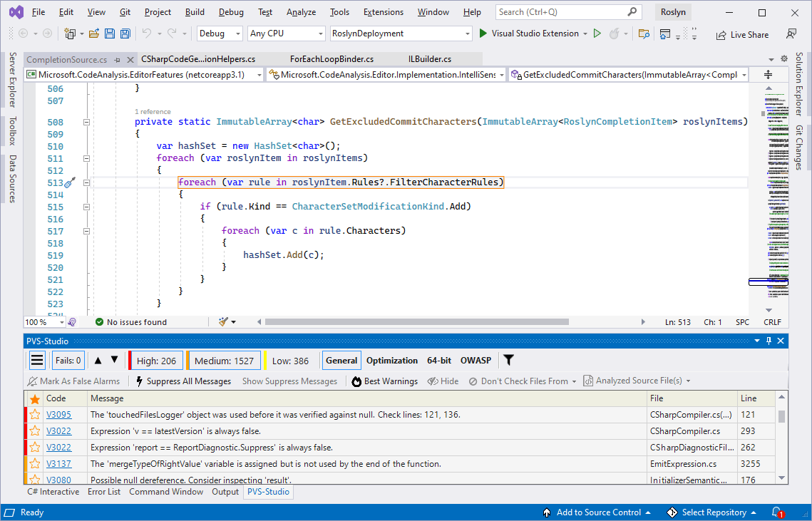Viewport: 812px width, 521px height.
Task: Click the New Project toolbar icon
Action: click(70, 33)
